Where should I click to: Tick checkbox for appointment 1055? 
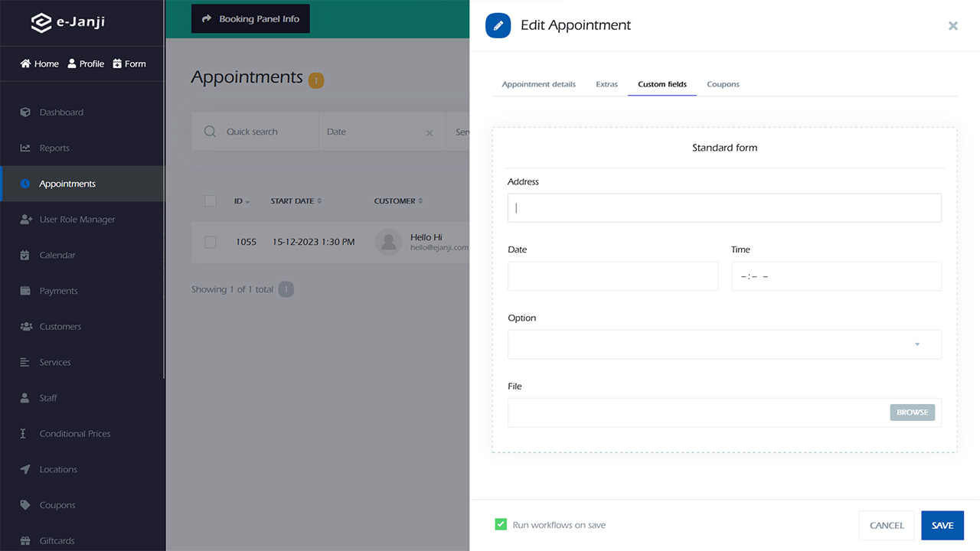[211, 242]
